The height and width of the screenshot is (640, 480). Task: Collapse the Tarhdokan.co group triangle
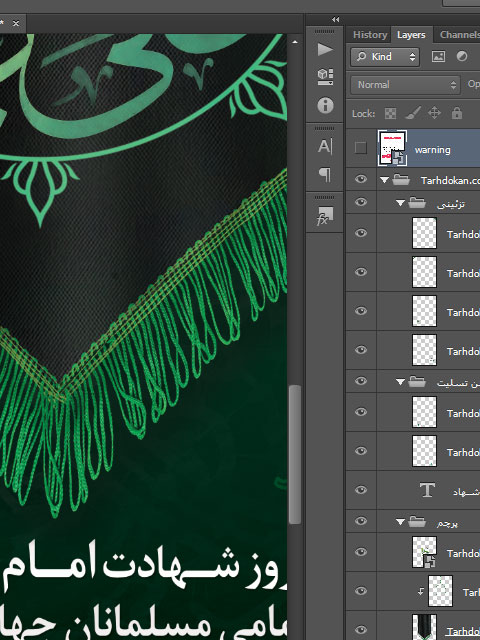[384, 180]
